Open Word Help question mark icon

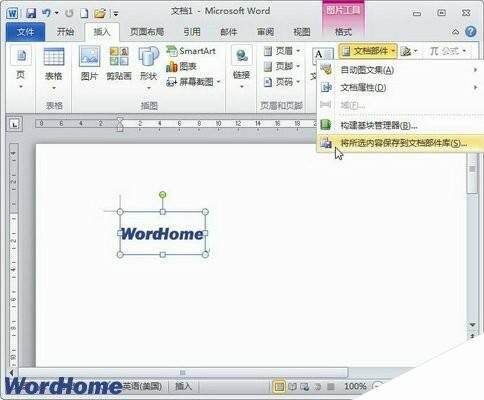coord(470,32)
